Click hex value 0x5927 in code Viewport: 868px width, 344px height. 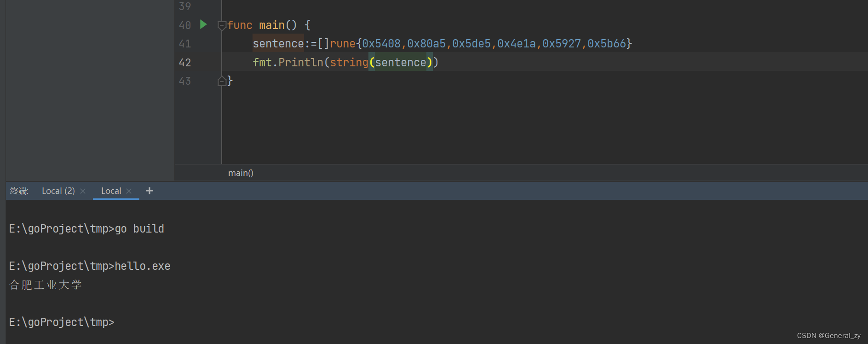pyautogui.click(x=562, y=44)
